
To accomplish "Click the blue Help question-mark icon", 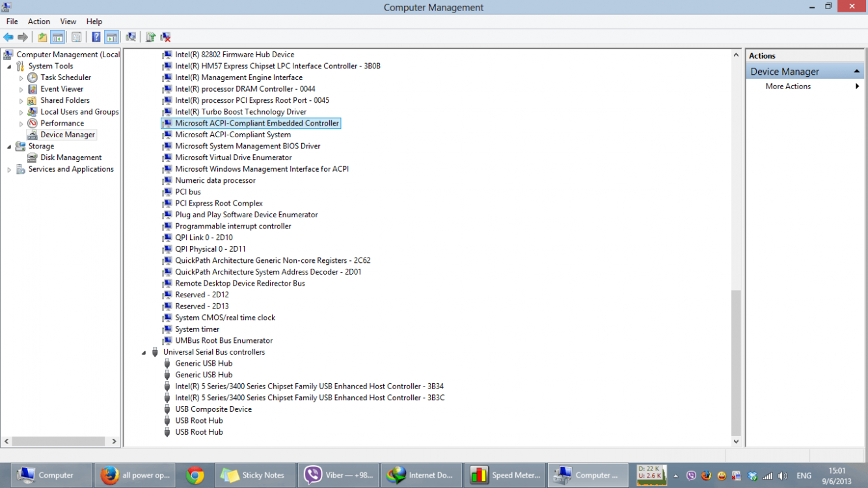I will (96, 37).
